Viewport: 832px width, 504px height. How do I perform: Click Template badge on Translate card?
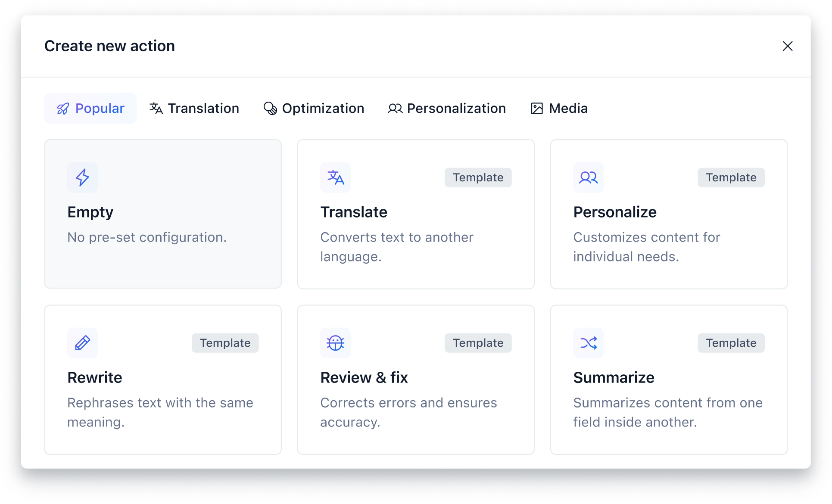click(x=478, y=177)
